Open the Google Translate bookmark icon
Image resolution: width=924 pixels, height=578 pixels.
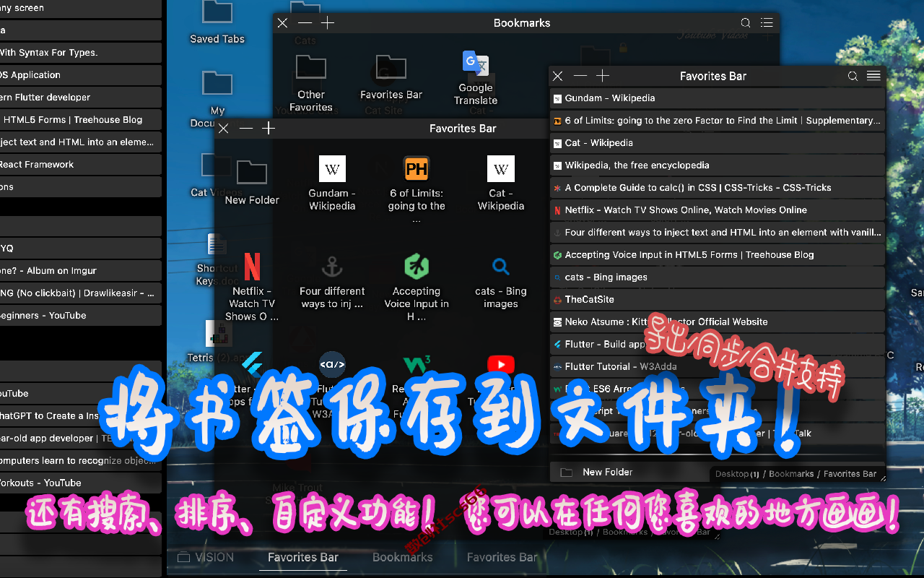click(x=476, y=63)
